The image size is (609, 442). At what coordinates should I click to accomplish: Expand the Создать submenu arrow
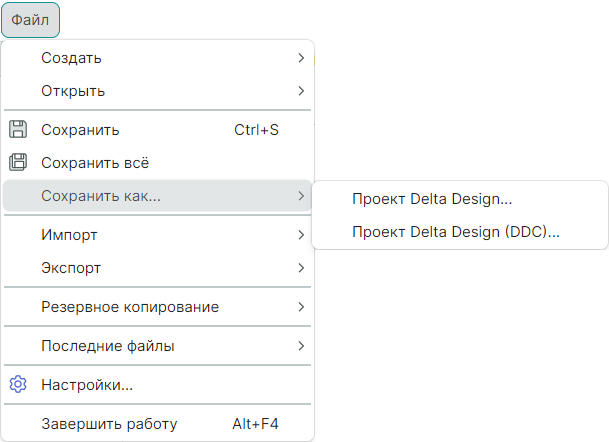(x=301, y=58)
